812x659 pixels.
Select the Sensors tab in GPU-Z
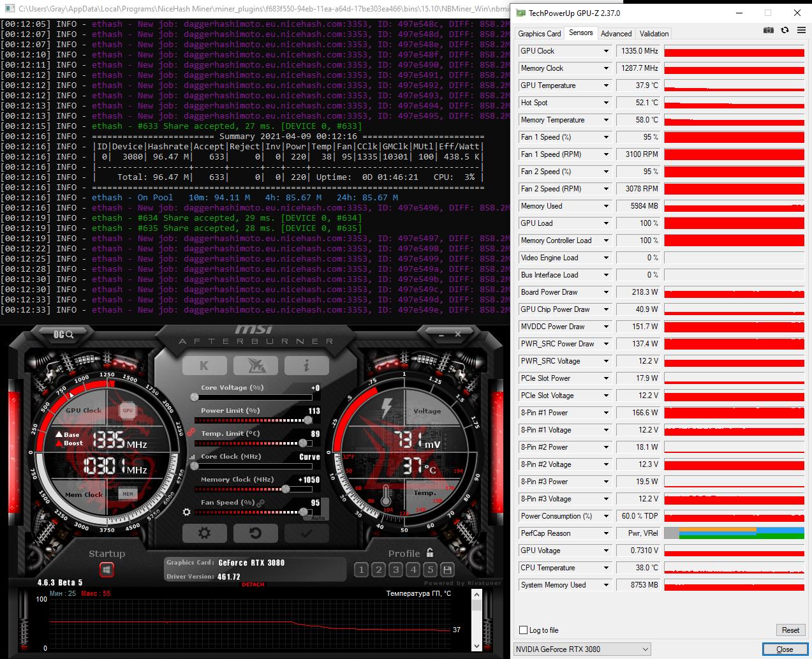pyautogui.click(x=580, y=33)
